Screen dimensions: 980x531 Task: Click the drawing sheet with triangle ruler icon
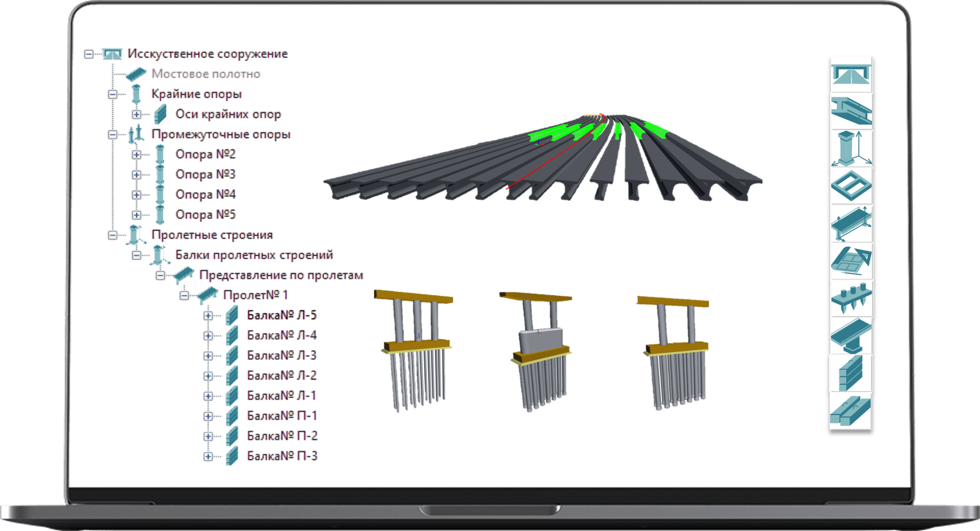coord(851,261)
